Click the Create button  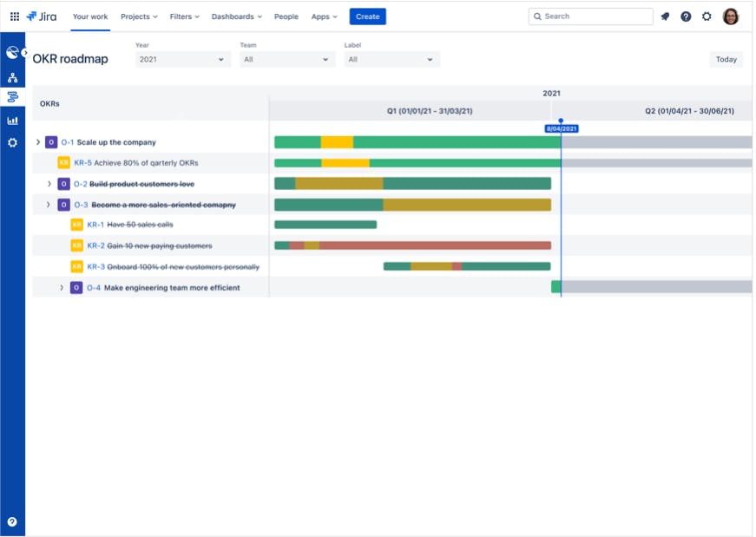pos(367,16)
